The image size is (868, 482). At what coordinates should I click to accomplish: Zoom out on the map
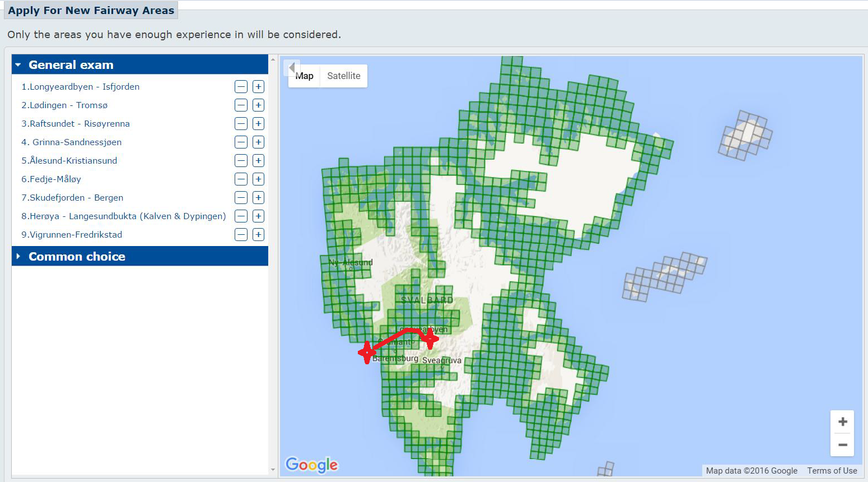coord(842,445)
